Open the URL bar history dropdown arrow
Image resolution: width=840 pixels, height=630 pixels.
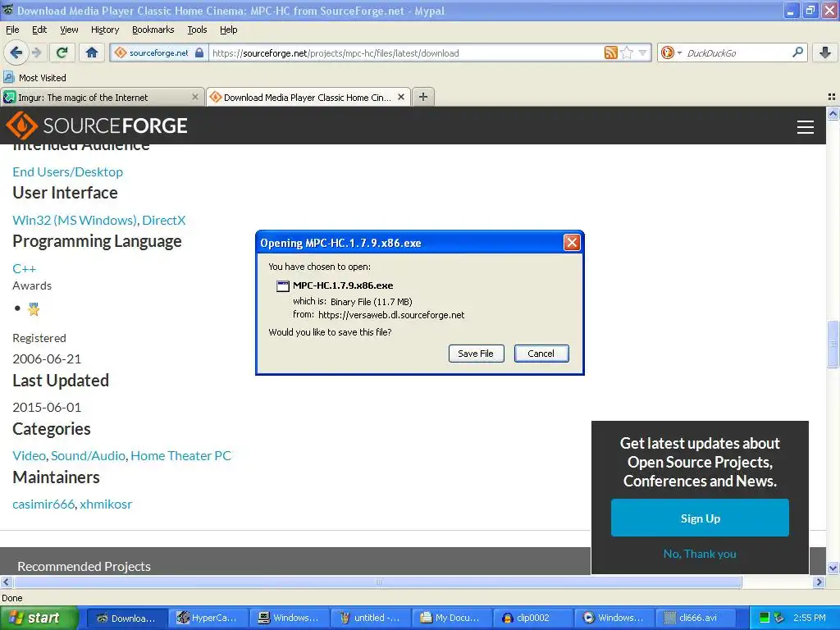click(x=642, y=52)
